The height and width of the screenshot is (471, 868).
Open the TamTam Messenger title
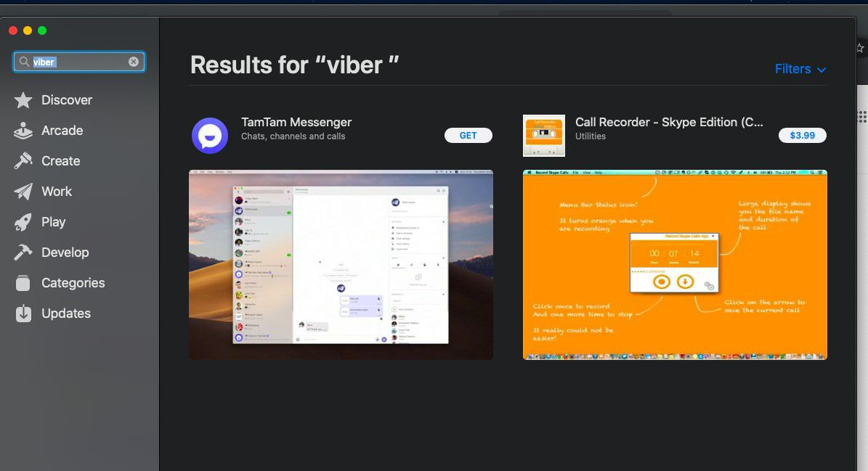296,122
